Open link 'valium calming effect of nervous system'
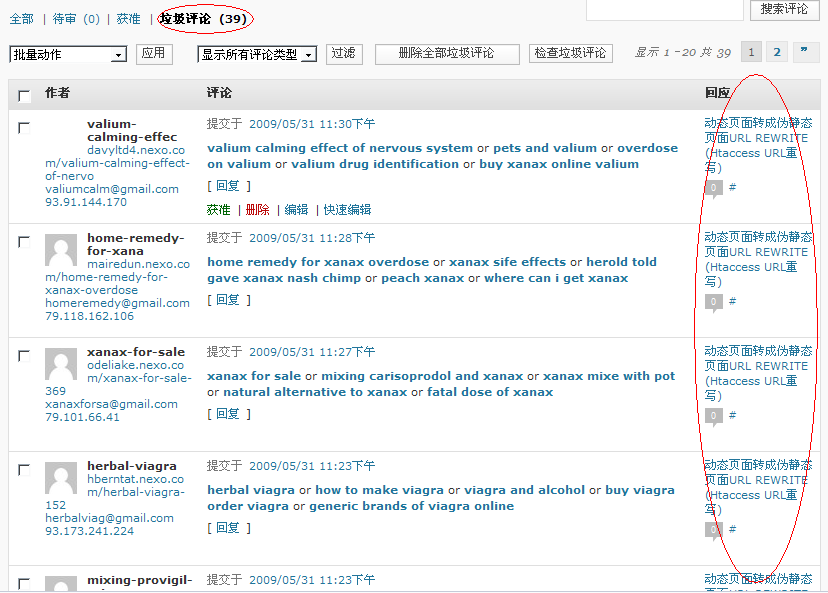 (340, 148)
